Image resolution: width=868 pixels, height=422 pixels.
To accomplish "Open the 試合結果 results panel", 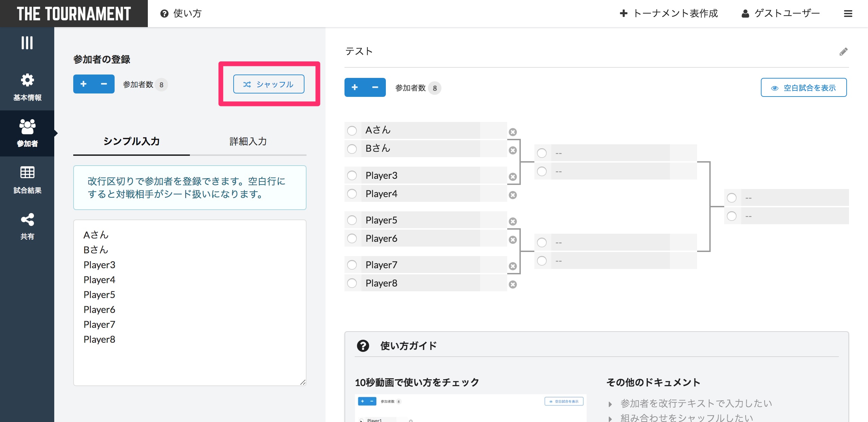I will point(27,180).
